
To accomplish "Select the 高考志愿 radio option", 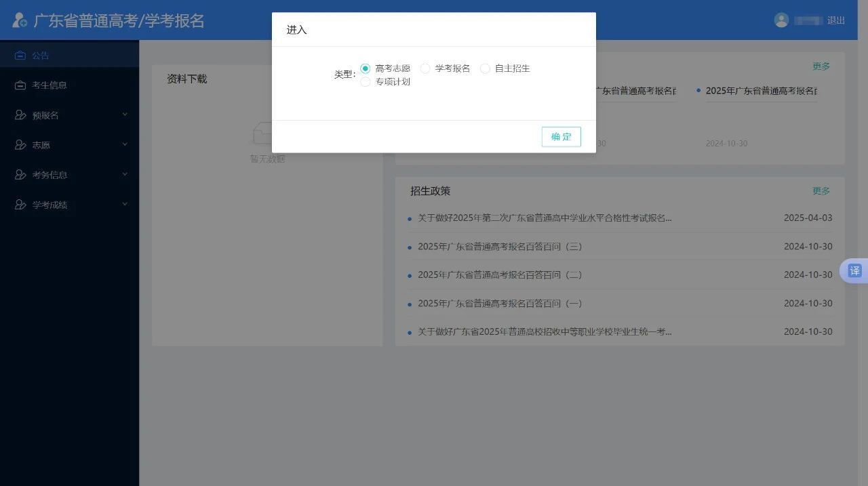I will click(366, 68).
